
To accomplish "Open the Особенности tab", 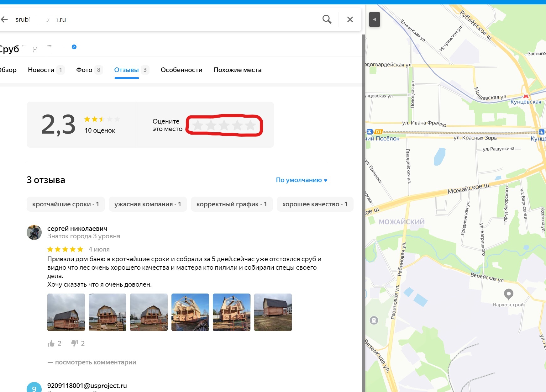I will pyautogui.click(x=181, y=70).
